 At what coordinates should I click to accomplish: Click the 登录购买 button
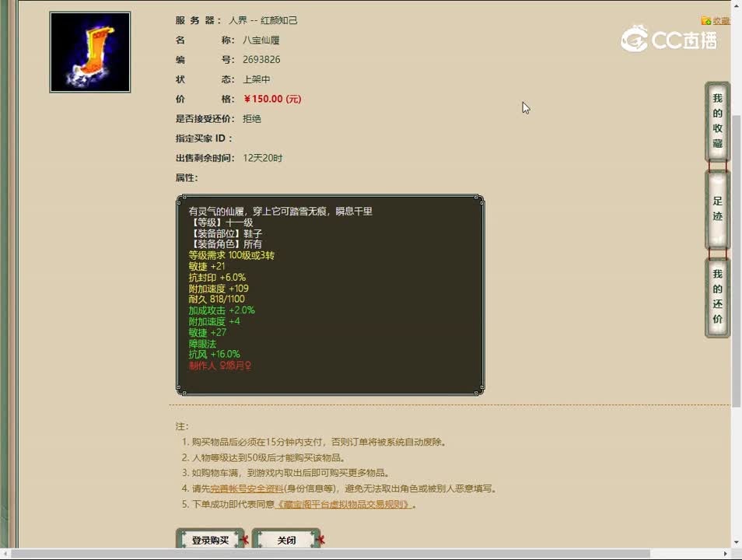pyautogui.click(x=210, y=539)
